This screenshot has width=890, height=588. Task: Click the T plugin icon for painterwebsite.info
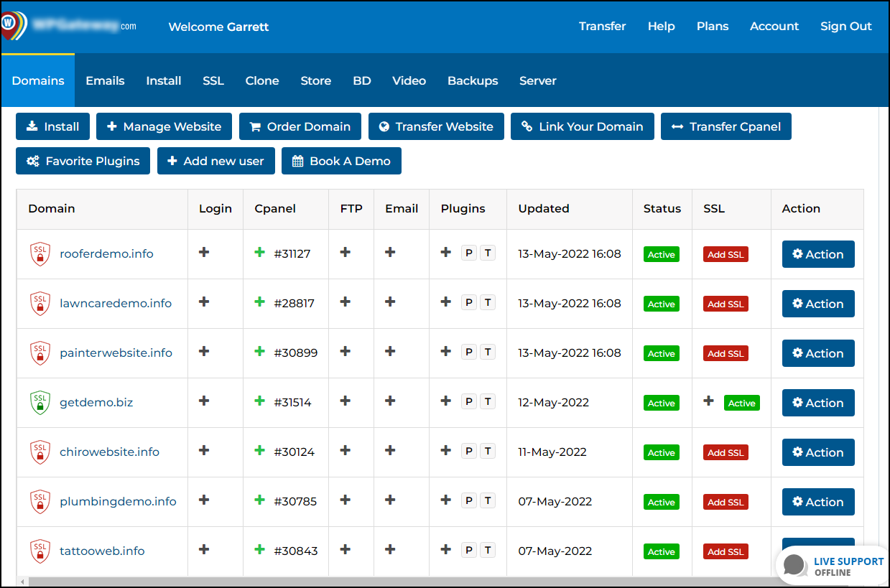pyautogui.click(x=488, y=353)
